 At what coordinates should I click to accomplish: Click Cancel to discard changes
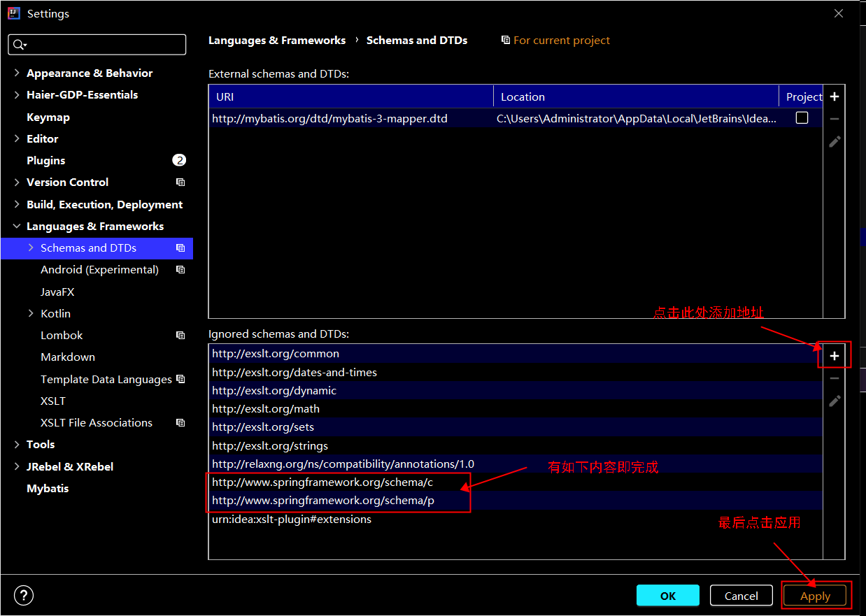[x=741, y=596]
